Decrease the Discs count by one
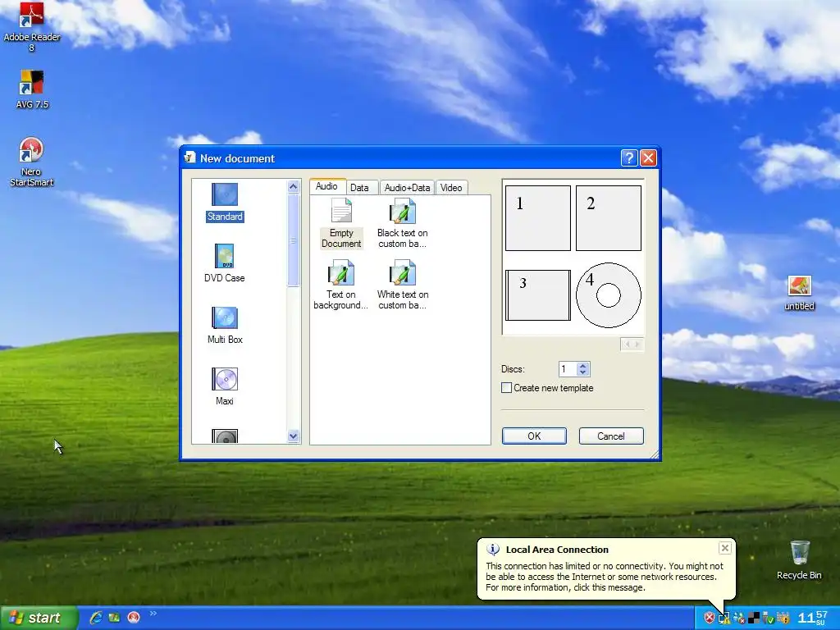Screen dimensions: 840x630 click(583, 372)
